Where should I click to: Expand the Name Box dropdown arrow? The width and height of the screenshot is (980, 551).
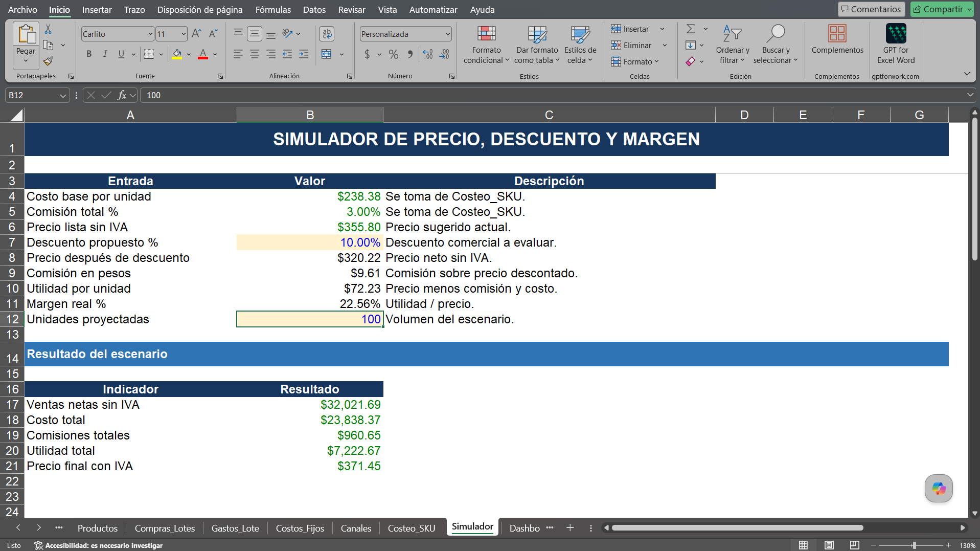coord(63,95)
